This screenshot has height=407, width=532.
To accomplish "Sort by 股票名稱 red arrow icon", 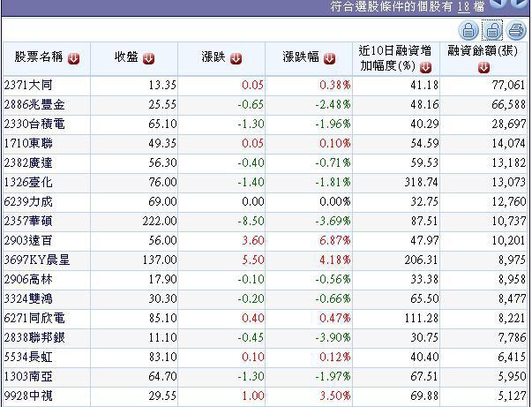I will [x=73, y=59].
